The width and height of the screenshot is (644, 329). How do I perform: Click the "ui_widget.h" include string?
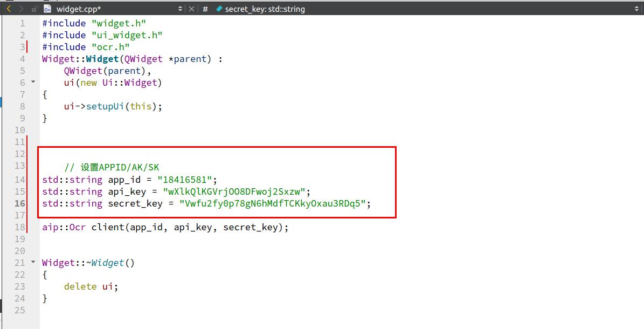point(127,36)
